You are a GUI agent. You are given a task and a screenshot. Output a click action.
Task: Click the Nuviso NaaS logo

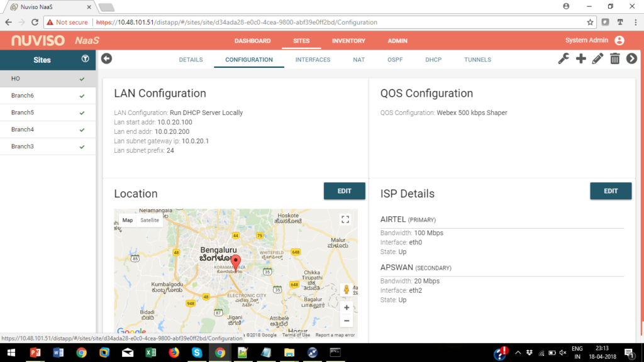point(55,40)
